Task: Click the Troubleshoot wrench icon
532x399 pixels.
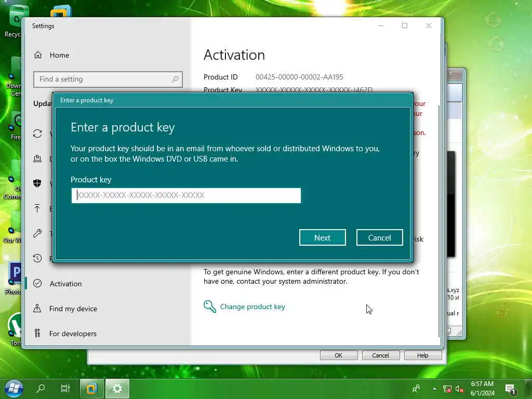Action: [x=37, y=233]
